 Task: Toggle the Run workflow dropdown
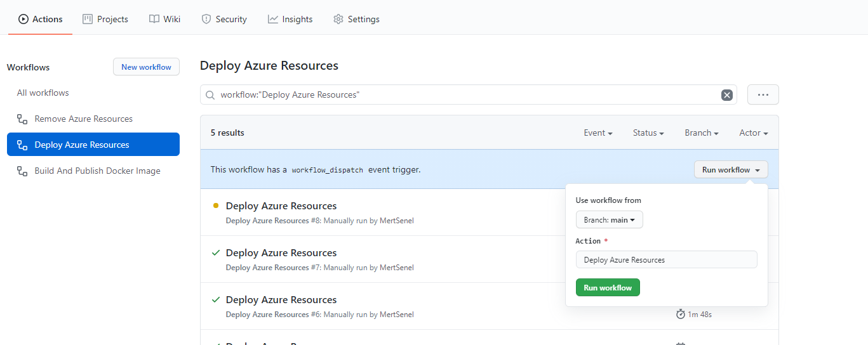click(731, 169)
